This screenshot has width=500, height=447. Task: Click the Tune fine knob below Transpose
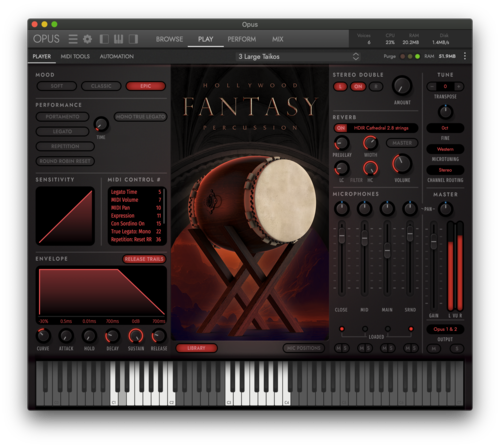(445, 112)
